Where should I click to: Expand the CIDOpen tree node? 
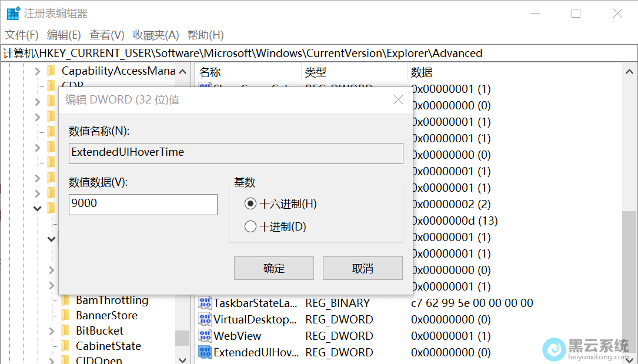click(x=52, y=360)
